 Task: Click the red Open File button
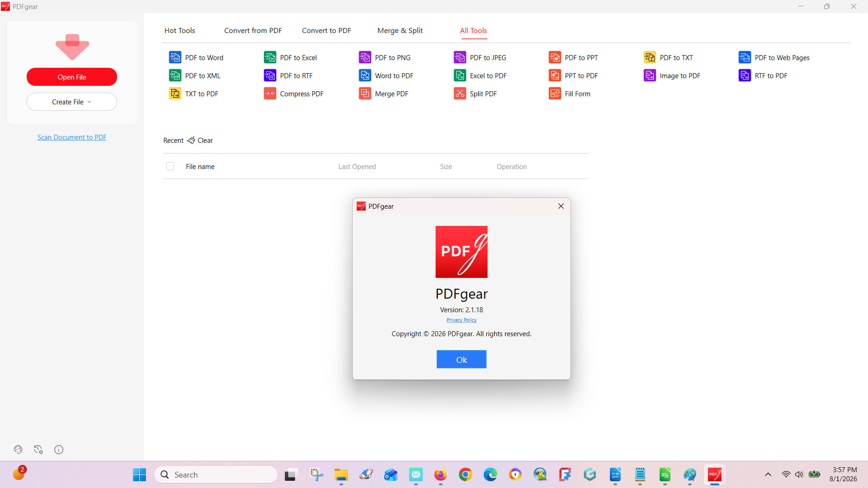click(x=72, y=77)
